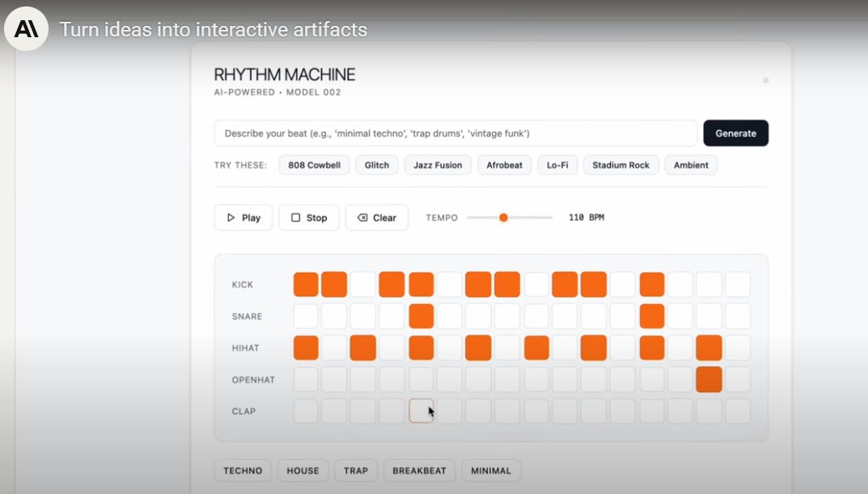Pick the Afrobeat suggestion chip
The image size is (868, 494).
(504, 165)
